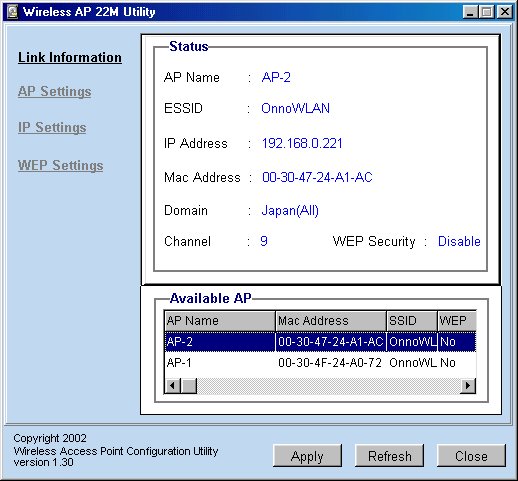Minimize the Wireless AP Utility window
This screenshot has width=518, height=481.
click(x=470, y=12)
